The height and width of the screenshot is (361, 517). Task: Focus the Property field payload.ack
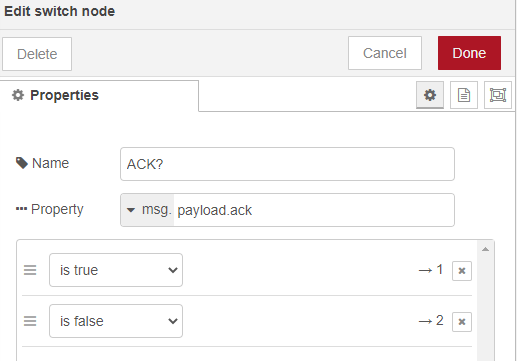(313, 210)
